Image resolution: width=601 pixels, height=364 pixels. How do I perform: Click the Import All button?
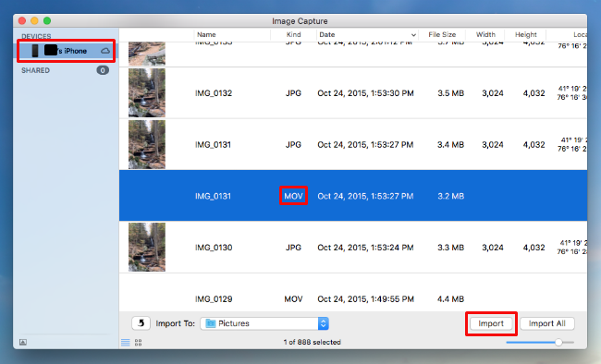pyautogui.click(x=547, y=323)
